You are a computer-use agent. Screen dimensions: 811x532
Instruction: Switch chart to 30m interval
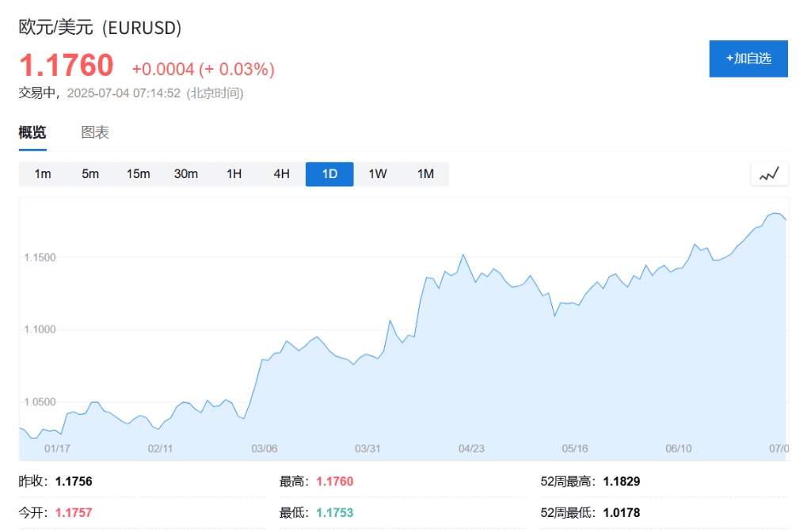186,174
